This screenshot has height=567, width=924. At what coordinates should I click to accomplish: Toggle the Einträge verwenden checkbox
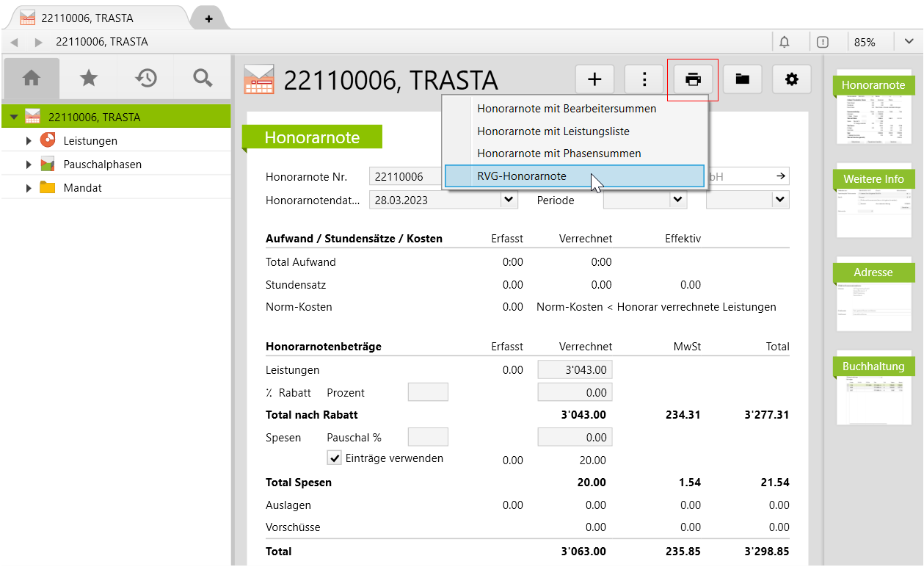(x=335, y=458)
